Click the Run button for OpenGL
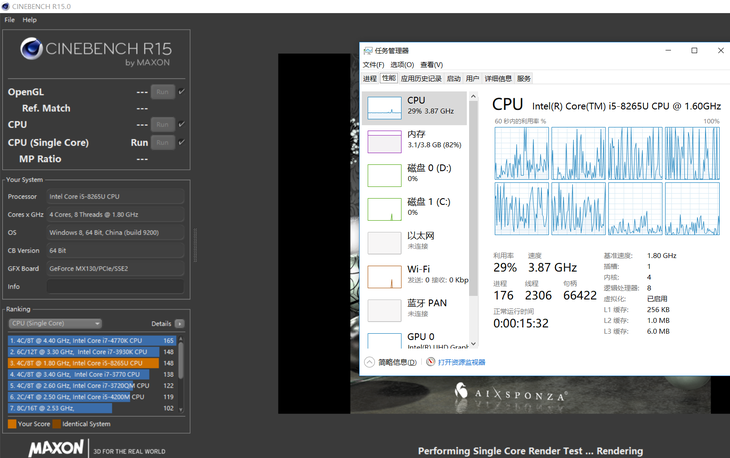 162,92
